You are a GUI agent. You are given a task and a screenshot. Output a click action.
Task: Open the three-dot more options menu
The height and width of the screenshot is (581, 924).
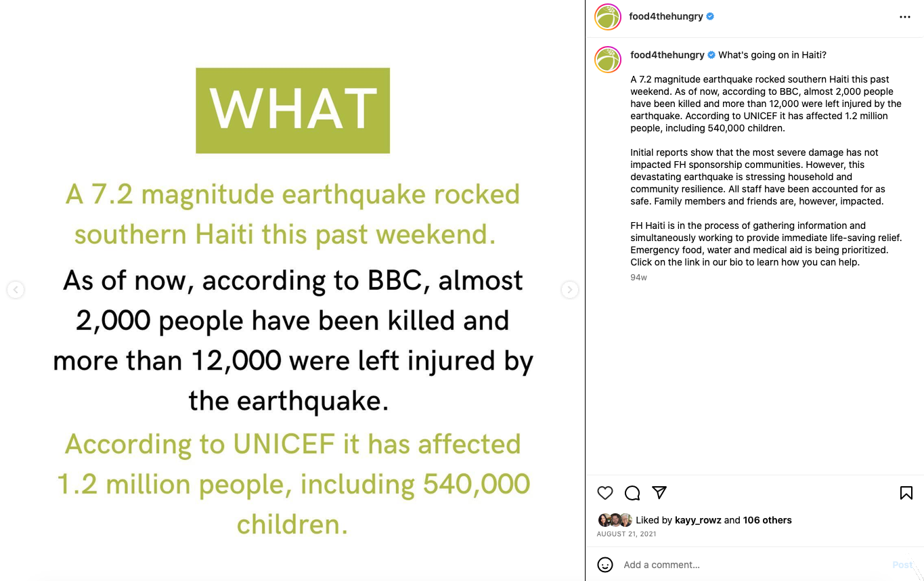pos(905,17)
